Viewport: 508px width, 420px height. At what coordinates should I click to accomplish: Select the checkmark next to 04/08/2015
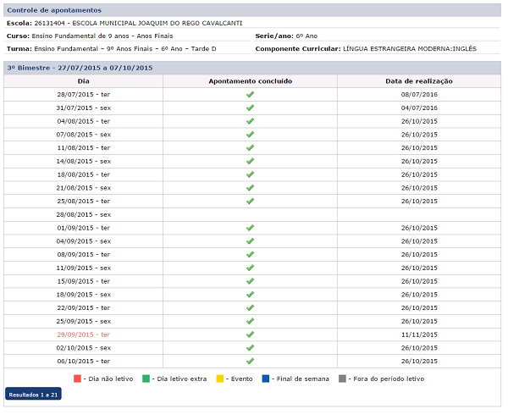[x=250, y=121]
